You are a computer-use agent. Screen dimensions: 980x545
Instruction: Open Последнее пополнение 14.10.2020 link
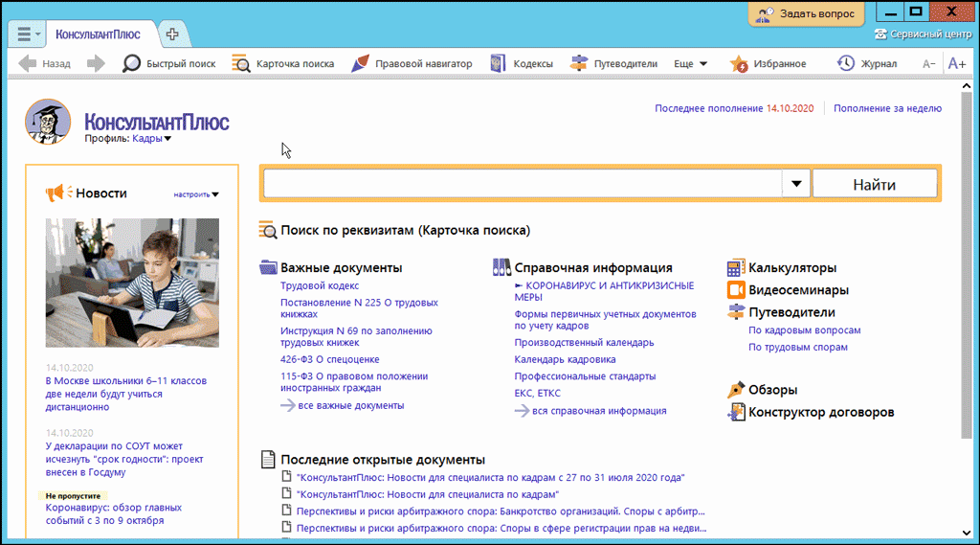734,108
